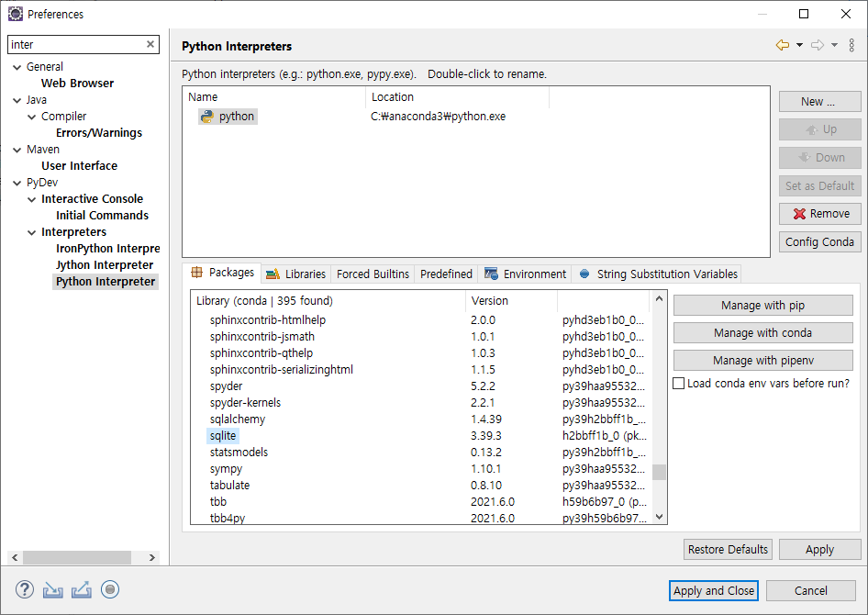The height and width of the screenshot is (615, 868).
Task: Select the sqlalchemy package row
Action: 238,419
